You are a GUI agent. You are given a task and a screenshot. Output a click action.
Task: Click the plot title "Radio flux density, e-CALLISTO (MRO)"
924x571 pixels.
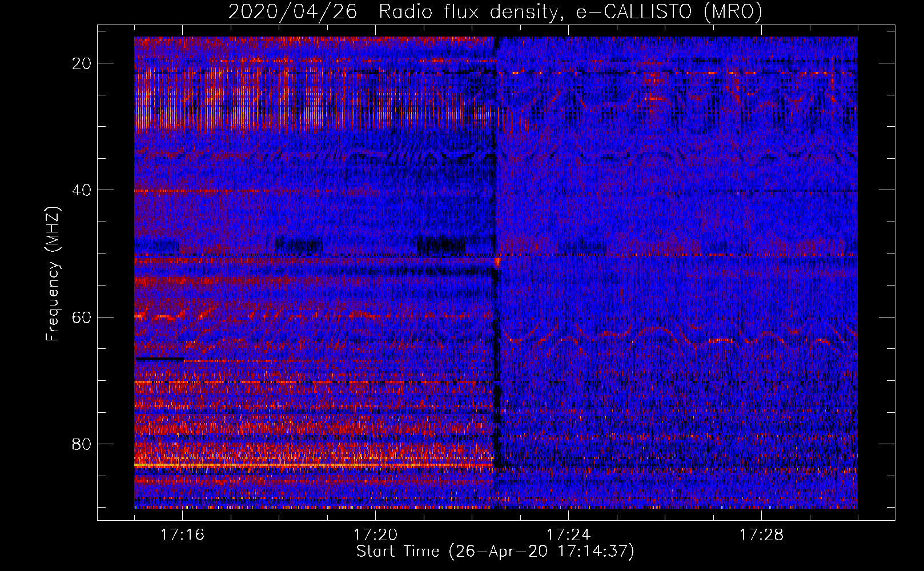pos(571,11)
